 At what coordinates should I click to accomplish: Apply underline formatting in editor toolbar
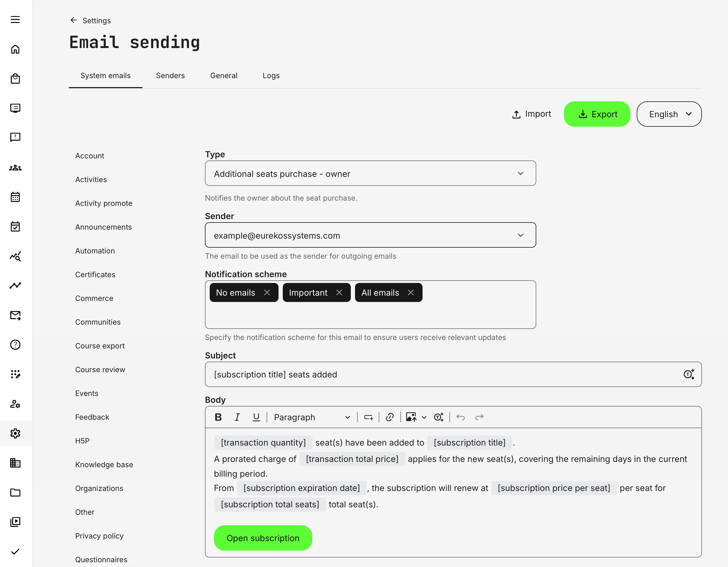tap(256, 417)
